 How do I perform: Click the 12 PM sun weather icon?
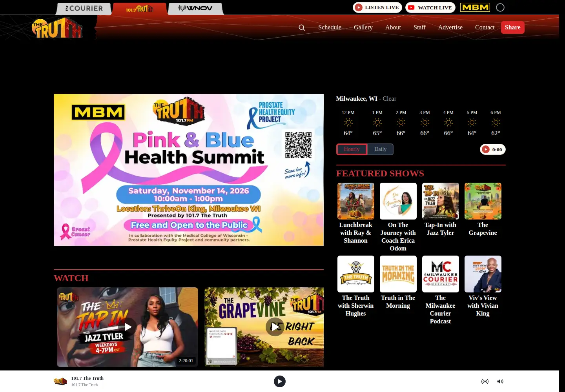[x=348, y=122]
